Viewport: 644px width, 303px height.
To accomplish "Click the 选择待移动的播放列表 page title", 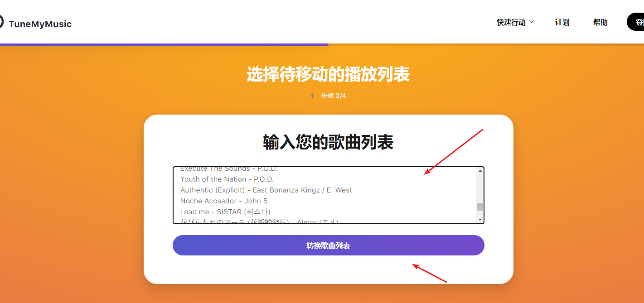I will 328,74.
